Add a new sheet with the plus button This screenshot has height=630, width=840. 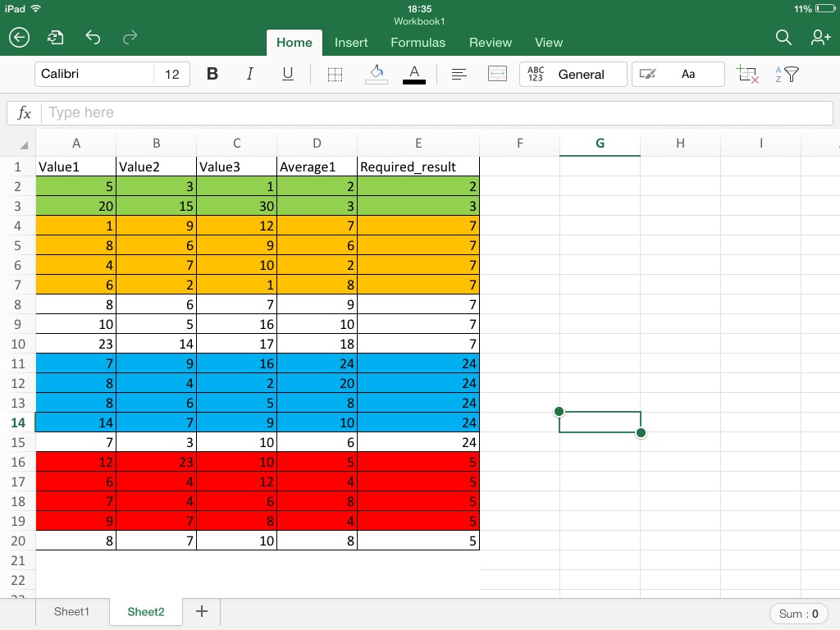click(x=201, y=611)
